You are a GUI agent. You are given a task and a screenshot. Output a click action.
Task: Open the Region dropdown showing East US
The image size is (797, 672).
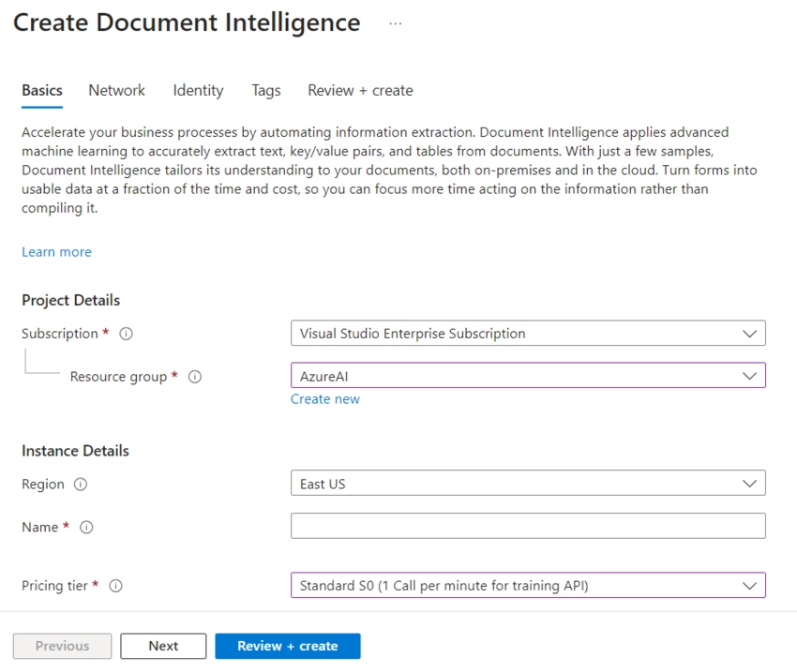point(528,483)
